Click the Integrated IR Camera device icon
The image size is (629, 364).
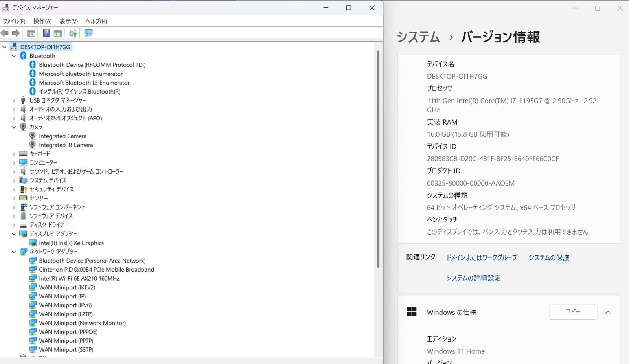tap(33, 145)
